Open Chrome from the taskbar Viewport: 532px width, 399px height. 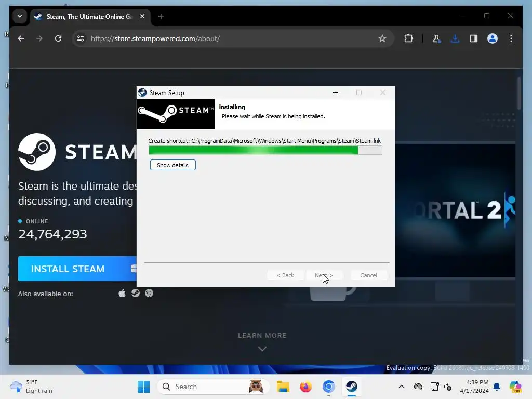click(x=328, y=387)
